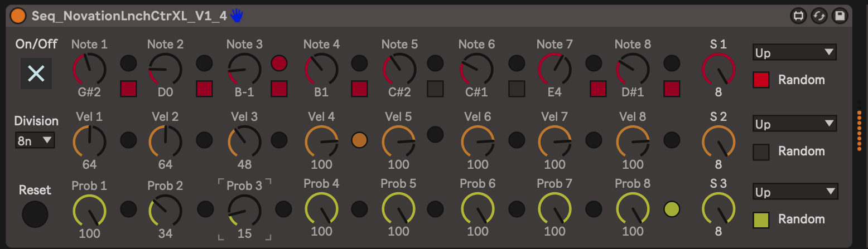Image resolution: width=868 pixels, height=249 pixels.
Task: Click the lit red step LED beside Note 3
Action: click(x=279, y=64)
